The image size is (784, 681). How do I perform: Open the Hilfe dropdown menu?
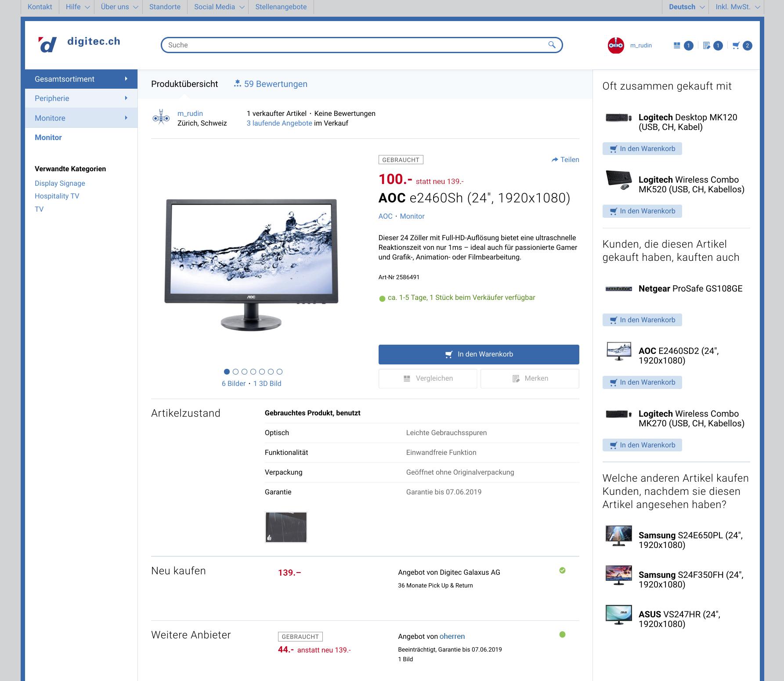click(x=77, y=7)
